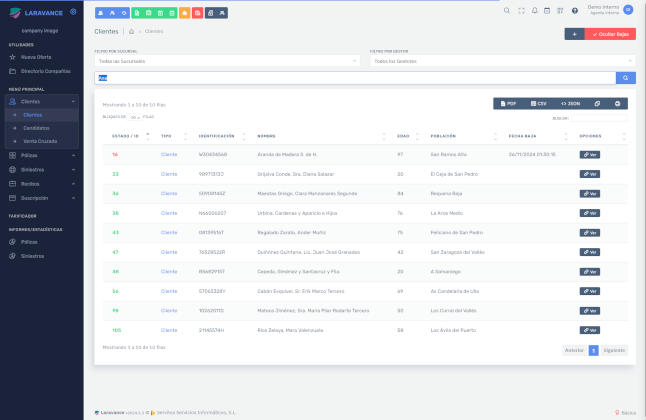Export the table as PDF
The height and width of the screenshot is (420, 646).
[x=510, y=103]
